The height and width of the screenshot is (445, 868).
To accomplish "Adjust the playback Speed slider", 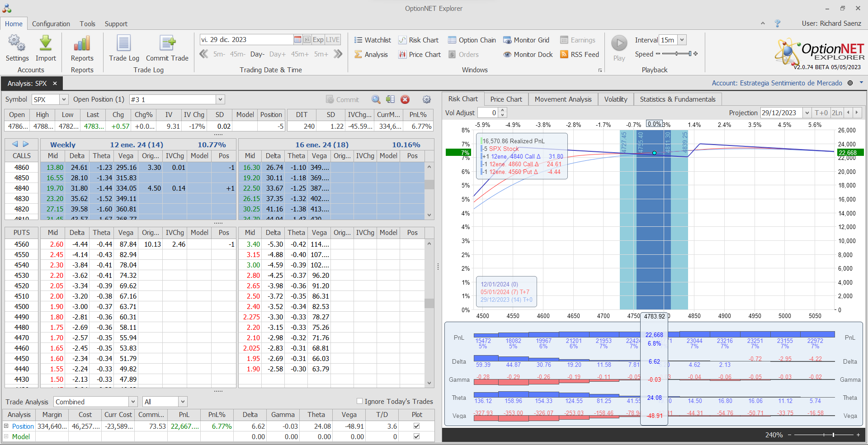I will pyautogui.click(x=676, y=54).
